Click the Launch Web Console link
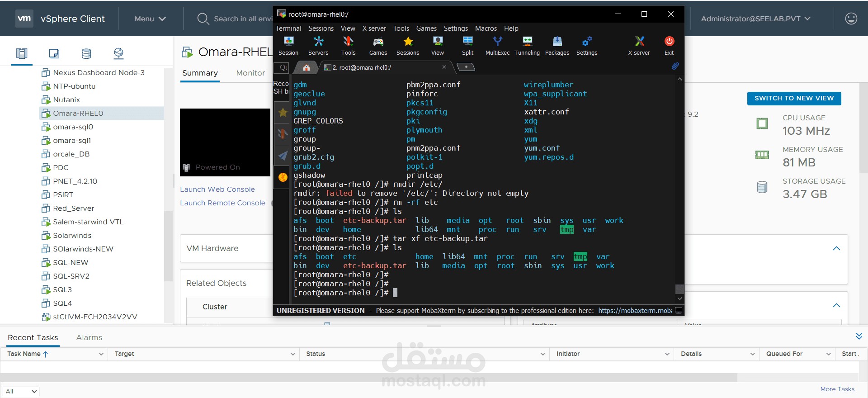Viewport: 868px width, 398px height. point(217,189)
